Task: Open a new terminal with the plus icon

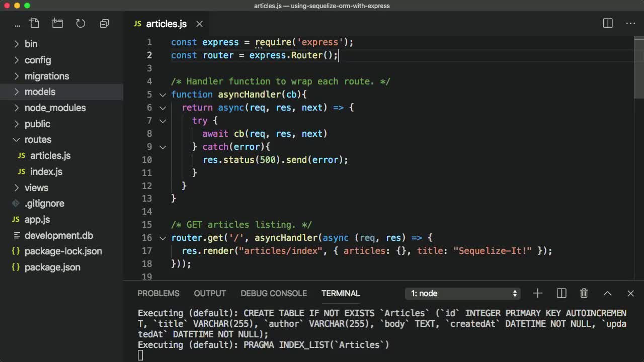Action: click(538, 293)
